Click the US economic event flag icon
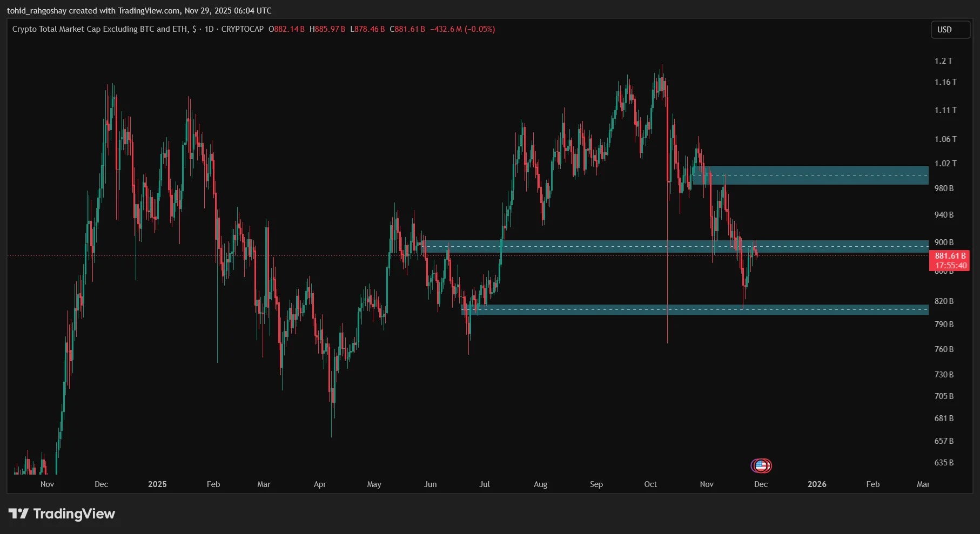980x534 pixels. [x=761, y=465]
